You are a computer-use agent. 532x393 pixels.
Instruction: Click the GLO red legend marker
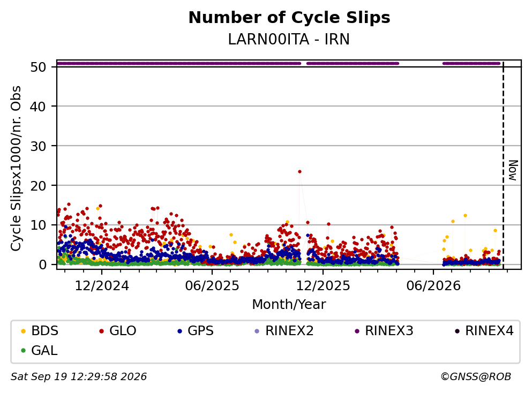pyautogui.click(x=101, y=331)
